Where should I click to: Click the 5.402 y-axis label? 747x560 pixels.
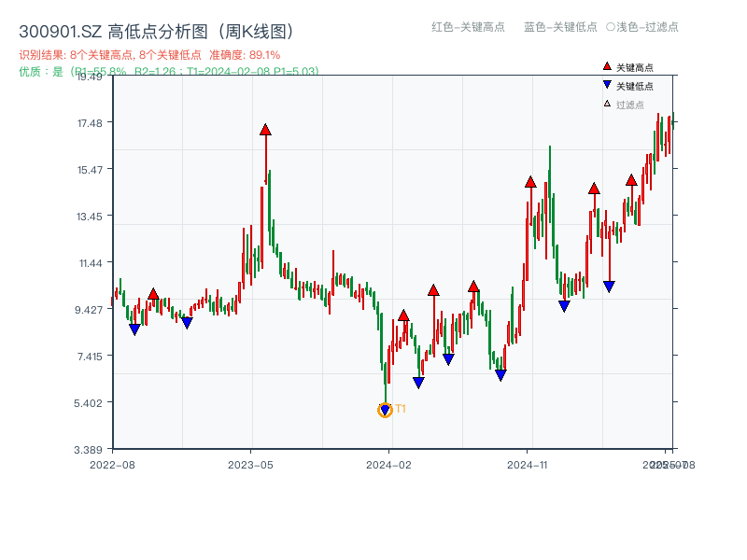(88, 403)
